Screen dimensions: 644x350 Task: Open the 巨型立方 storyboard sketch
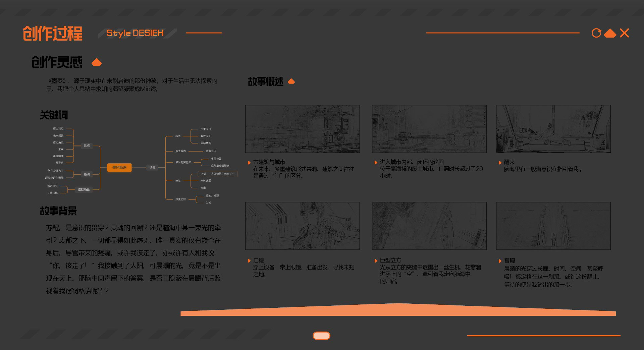(429, 226)
